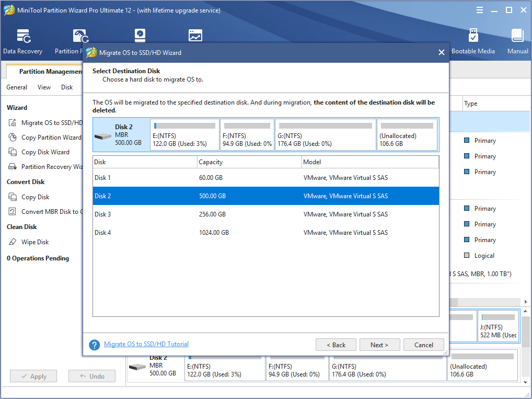This screenshot has height=399, width=532.
Task: Cancel the migration wizard
Action: tap(424, 345)
